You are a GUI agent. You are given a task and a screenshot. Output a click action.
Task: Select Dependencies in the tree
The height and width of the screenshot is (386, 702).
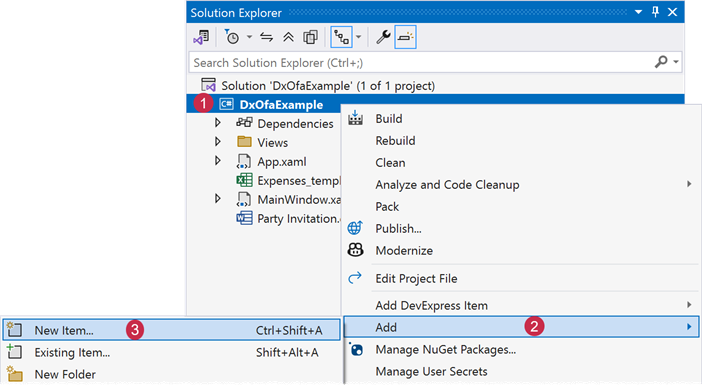[x=295, y=124]
